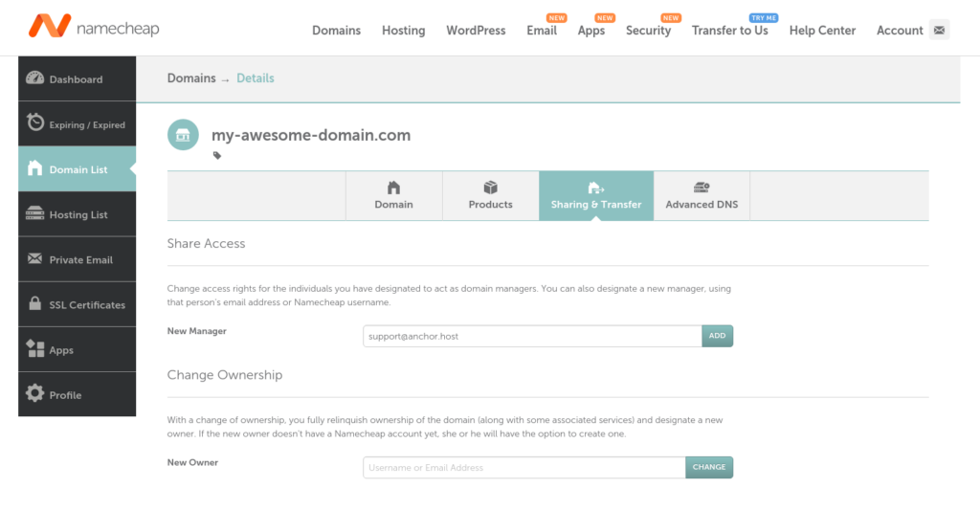Screen dimensions: 980x510
Task: Switch to the Products tab
Action: point(491,195)
